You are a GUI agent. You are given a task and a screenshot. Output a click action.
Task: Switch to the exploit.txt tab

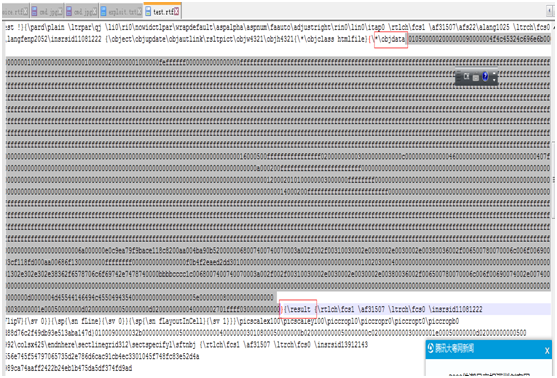[x=121, y=11]
